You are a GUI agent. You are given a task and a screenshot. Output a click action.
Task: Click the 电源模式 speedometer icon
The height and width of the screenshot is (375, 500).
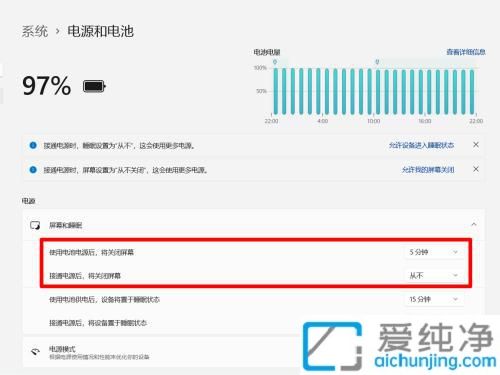(35, 351)
